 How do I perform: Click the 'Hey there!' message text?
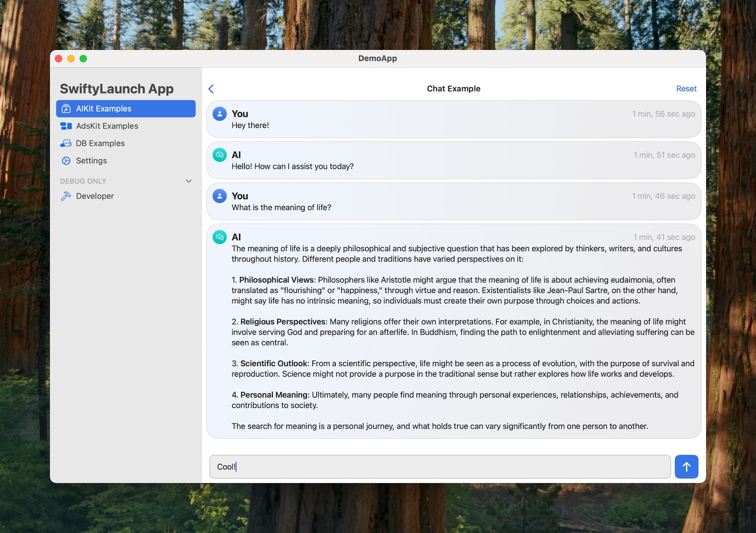250,126
